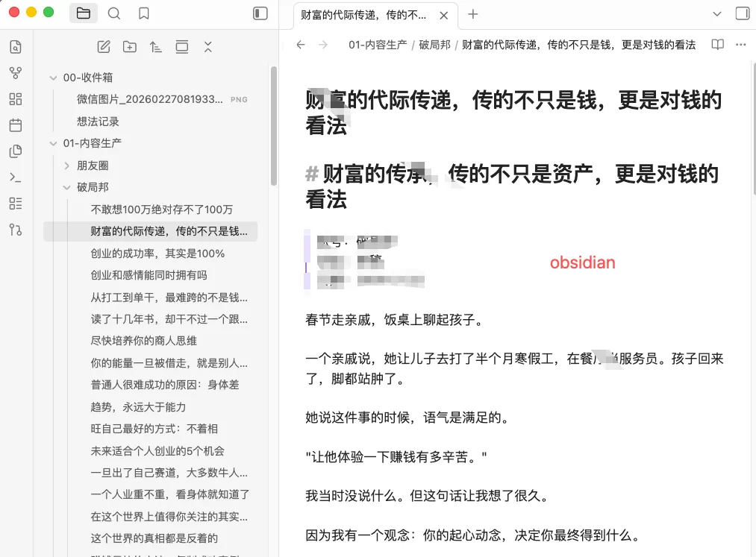756x557 pixels.
Task: Click the list-layout icon in ribbon
Action: [16, 204]
